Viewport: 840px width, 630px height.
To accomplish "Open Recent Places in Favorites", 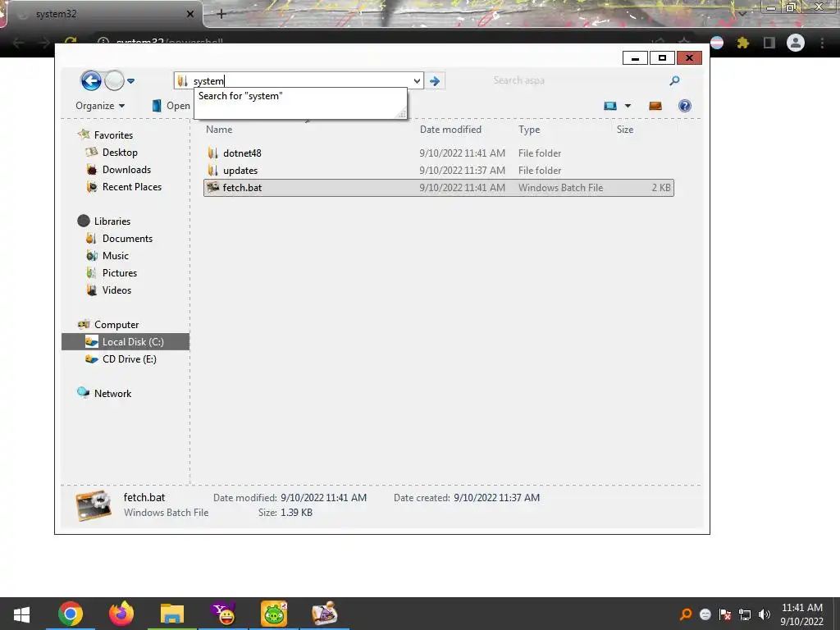I will pos(132,186).
